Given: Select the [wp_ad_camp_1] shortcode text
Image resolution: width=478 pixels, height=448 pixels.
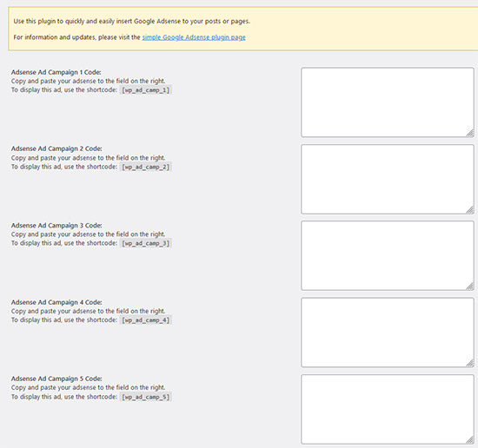Looking at the screenshot, I should [146, 90].
